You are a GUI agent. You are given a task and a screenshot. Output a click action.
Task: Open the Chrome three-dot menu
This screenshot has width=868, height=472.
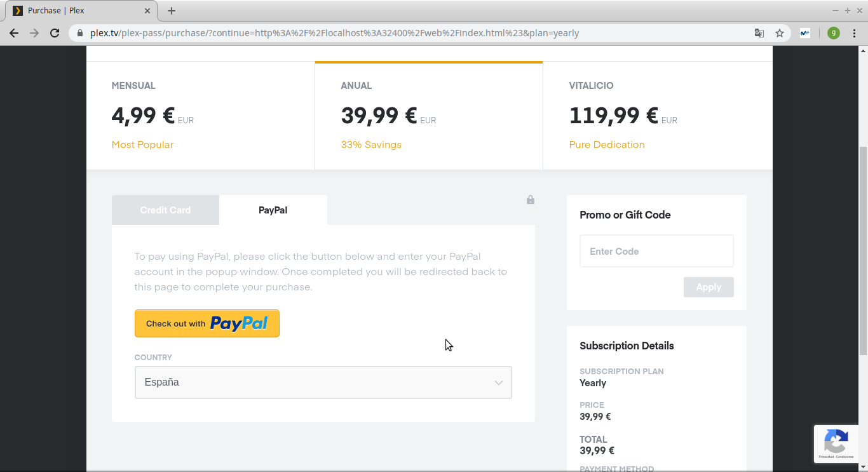point(855,33)
